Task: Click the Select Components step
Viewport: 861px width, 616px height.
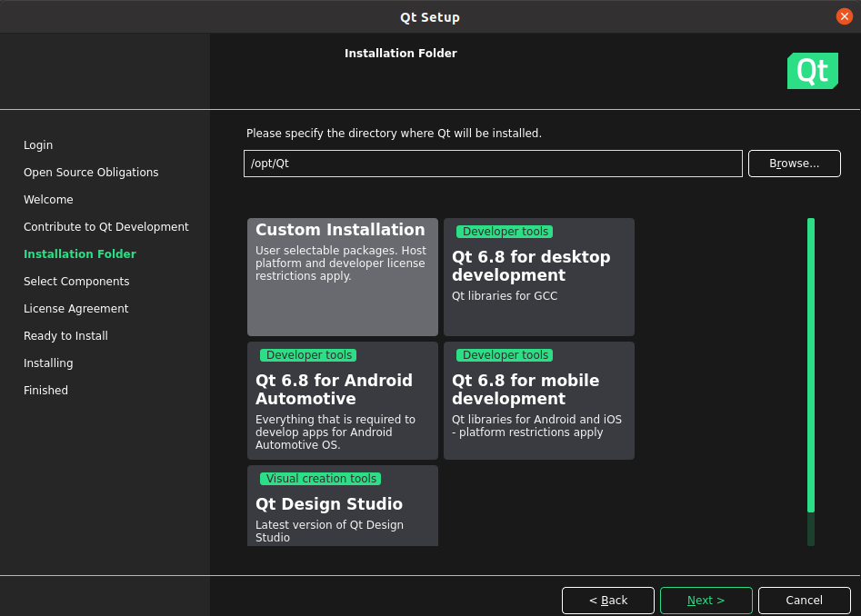Action: 76,282
